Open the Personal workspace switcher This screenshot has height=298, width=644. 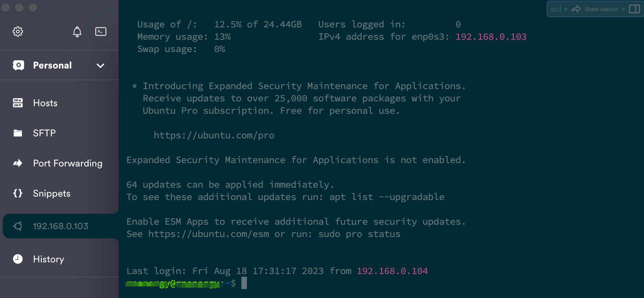pyautogui.click(x=52, y=65)
